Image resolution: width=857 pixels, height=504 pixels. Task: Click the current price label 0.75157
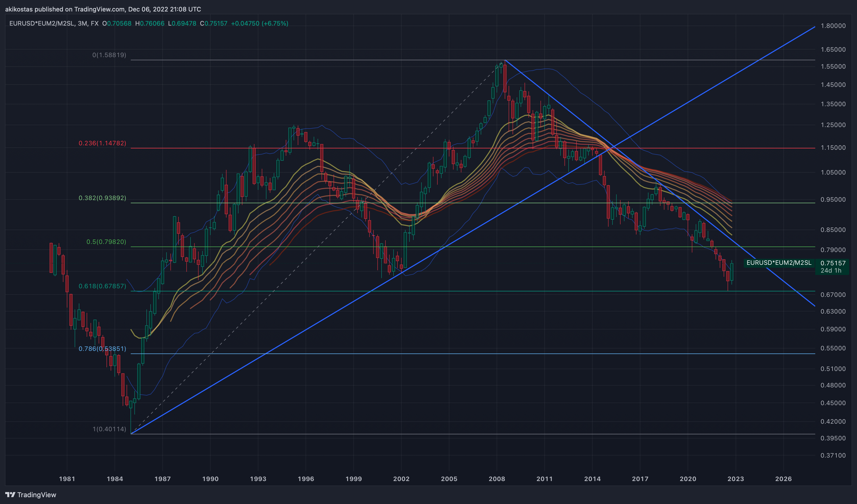833,263
